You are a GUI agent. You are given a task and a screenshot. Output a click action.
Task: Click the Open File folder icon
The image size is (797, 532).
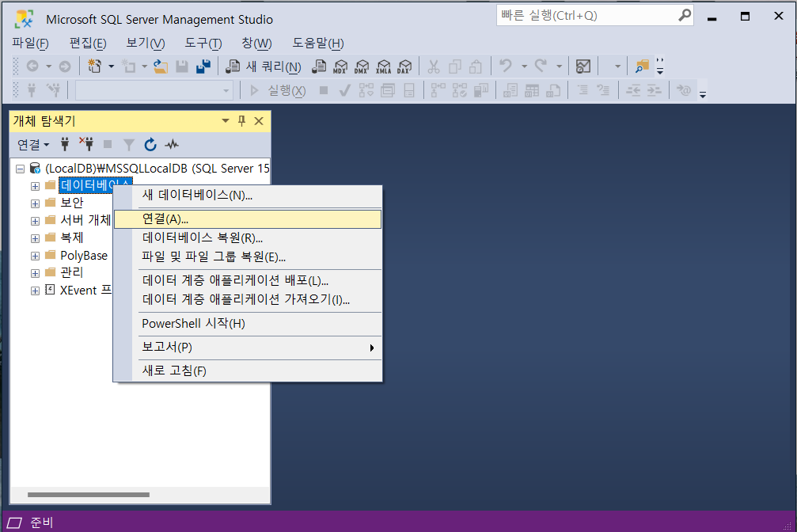[161, 66]
